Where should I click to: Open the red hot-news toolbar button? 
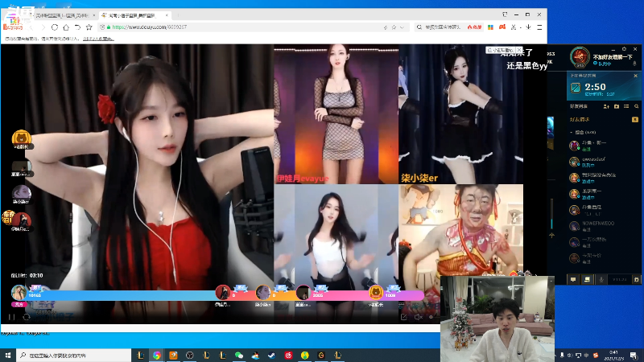(474, 27)
